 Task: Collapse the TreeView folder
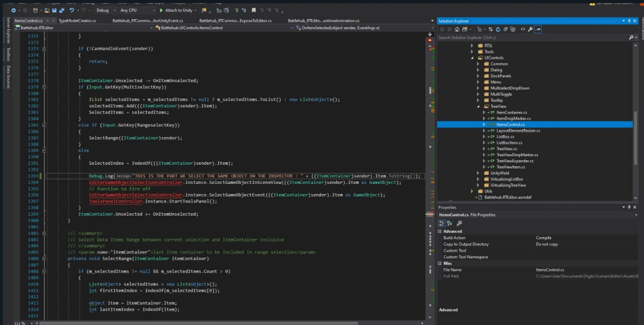click(478, 106)
